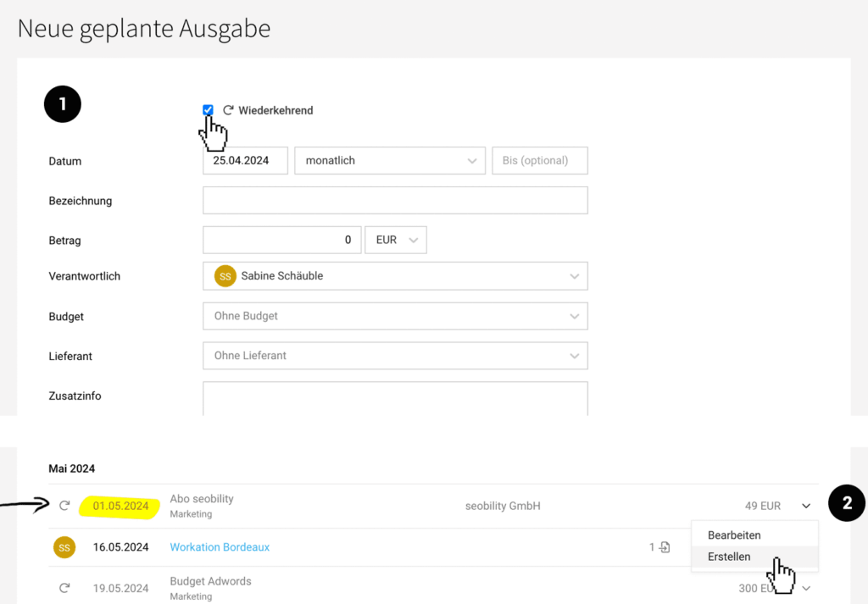Click the SS avatar on Workation Bordeaux row
The height and width of the screenshot is (604, 868).
[x=64, y=547]
